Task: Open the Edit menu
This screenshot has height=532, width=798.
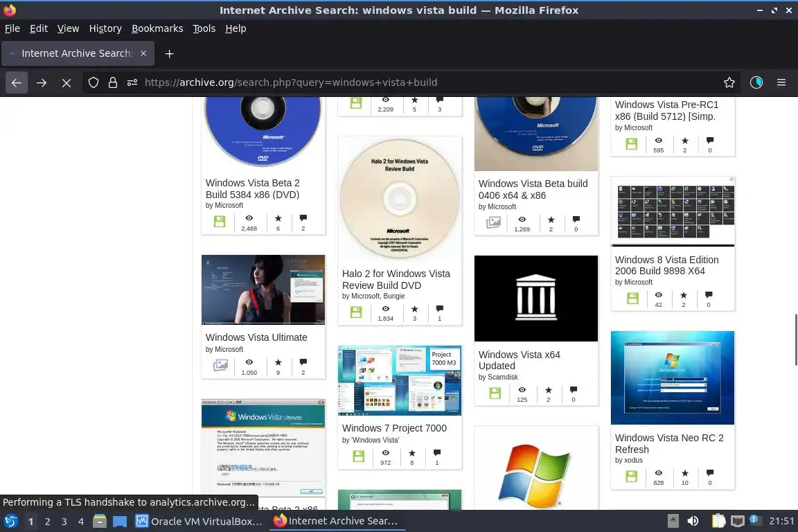Action: point(39,28)
